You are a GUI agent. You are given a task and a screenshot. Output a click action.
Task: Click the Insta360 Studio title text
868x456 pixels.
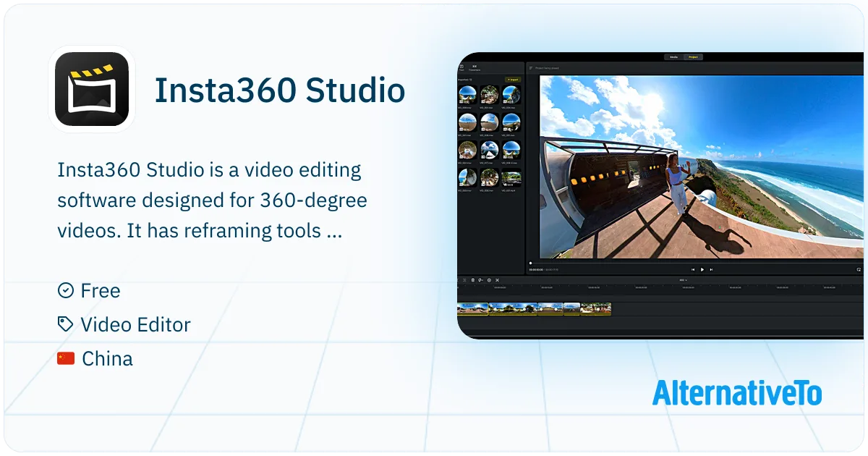[280, 90]
